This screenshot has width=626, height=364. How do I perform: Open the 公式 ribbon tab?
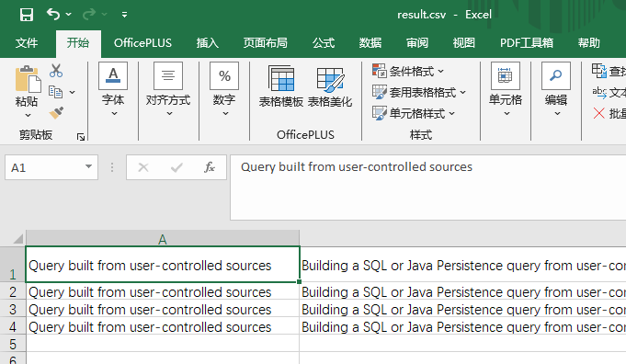324,42
